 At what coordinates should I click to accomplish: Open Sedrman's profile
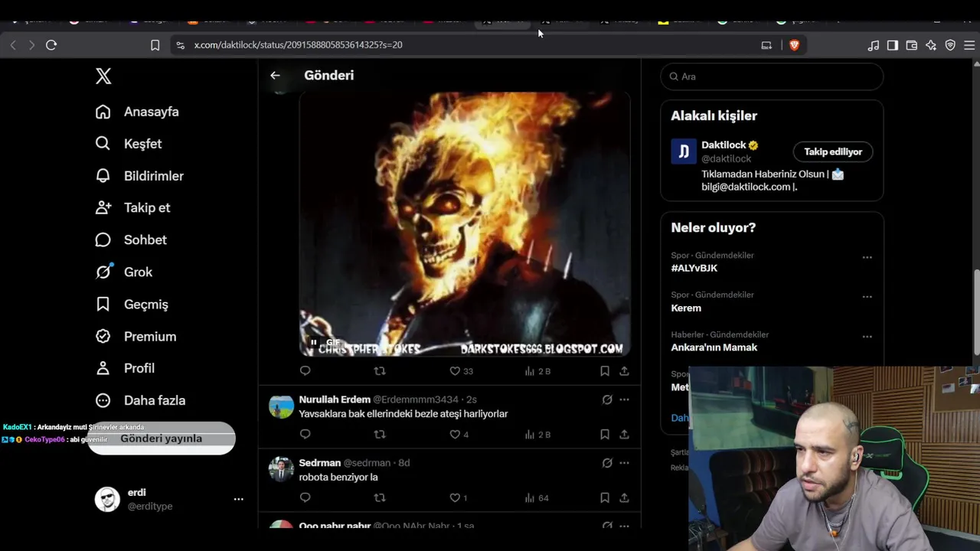click(320, 463)
